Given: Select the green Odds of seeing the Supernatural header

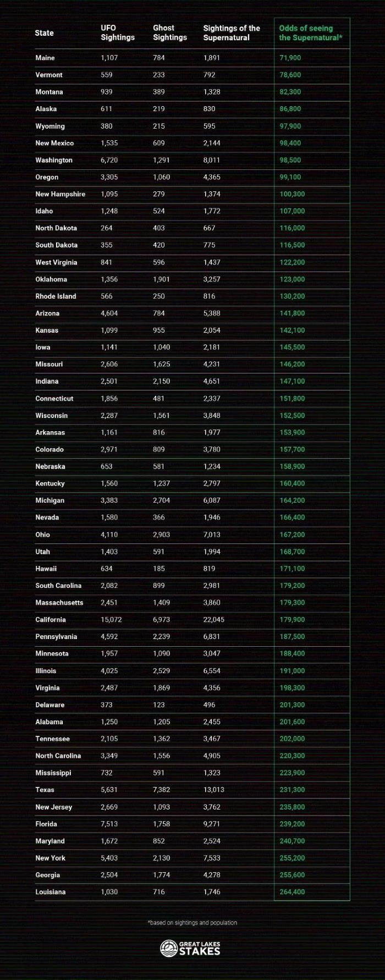Looking at the screenshot, I should tap(311, 33).
